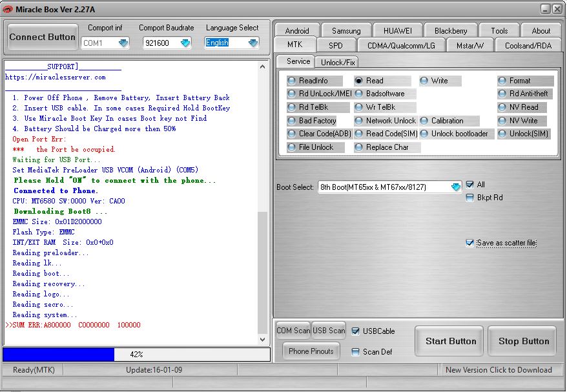Select the ReadInfo radio option
The width and height of the screenshot is (567, 392).
313,81
